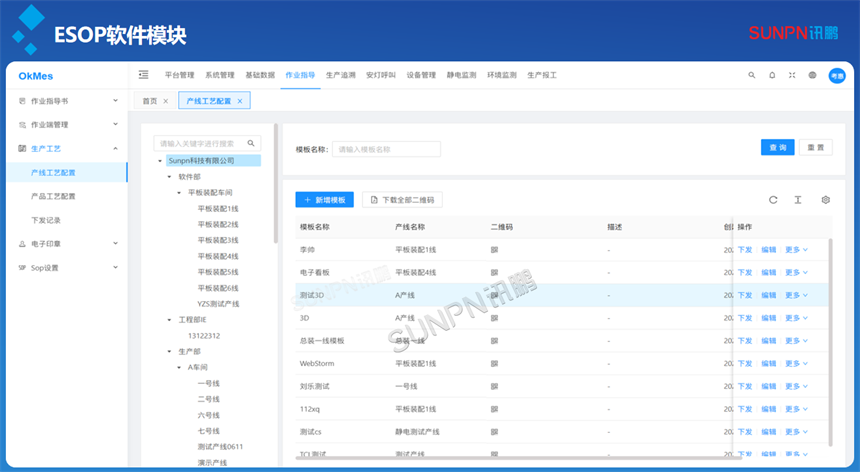The image size is (860, 472).
Task: Close the 首页 tab with its X icon
Action: 166,101
